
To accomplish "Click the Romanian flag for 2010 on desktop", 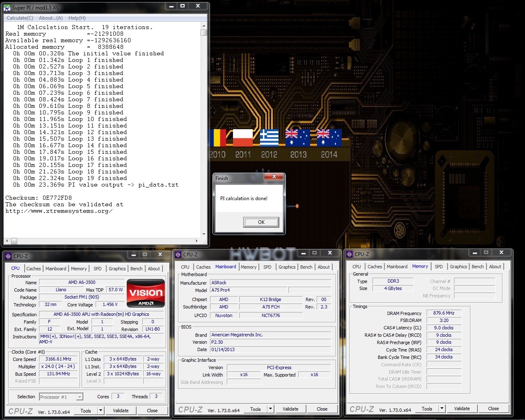I will tap(218, 138).
